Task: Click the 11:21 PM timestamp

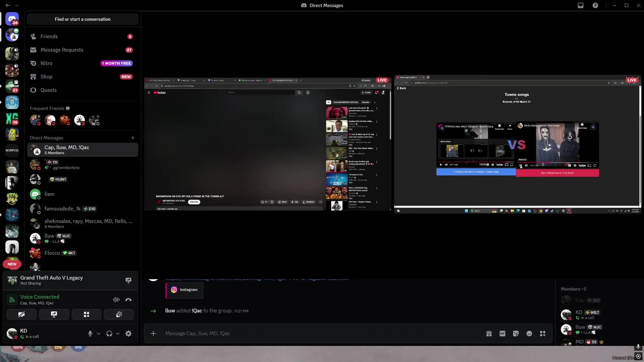Action: click(242, 311)
